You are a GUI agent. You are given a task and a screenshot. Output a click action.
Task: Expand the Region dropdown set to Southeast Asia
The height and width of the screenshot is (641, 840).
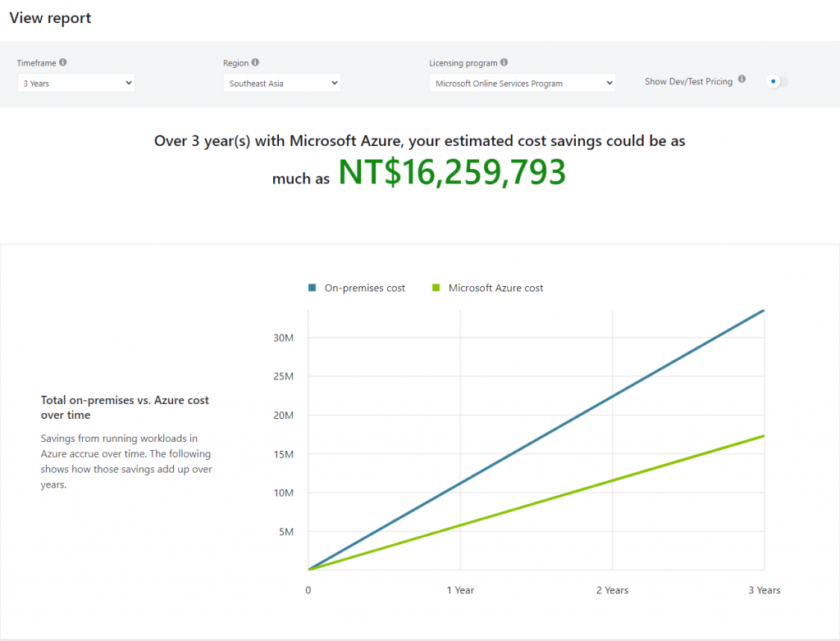[281, 83]
